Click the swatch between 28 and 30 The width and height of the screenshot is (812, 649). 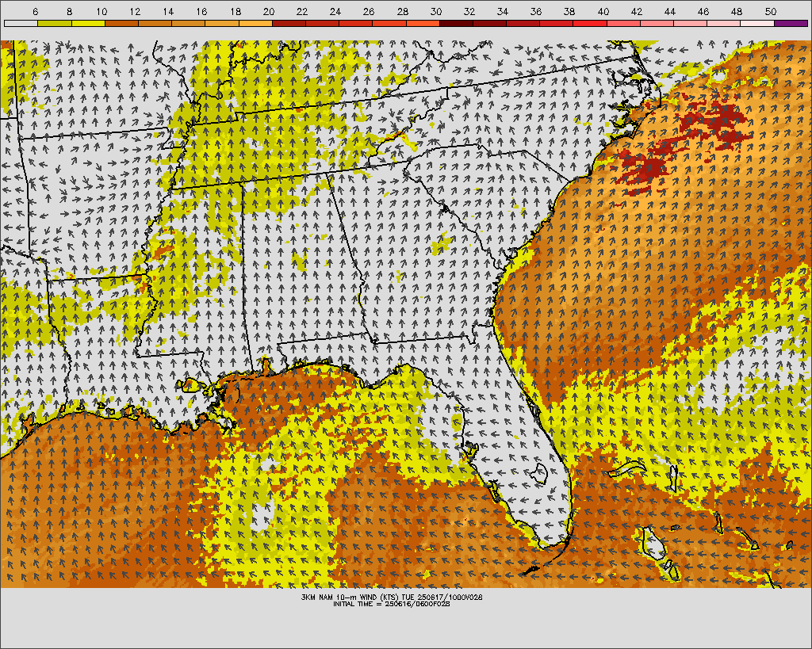[423, 23]
